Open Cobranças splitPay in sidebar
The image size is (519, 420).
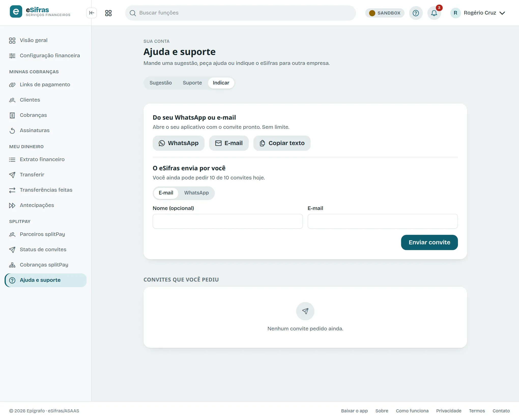(44, 265)
